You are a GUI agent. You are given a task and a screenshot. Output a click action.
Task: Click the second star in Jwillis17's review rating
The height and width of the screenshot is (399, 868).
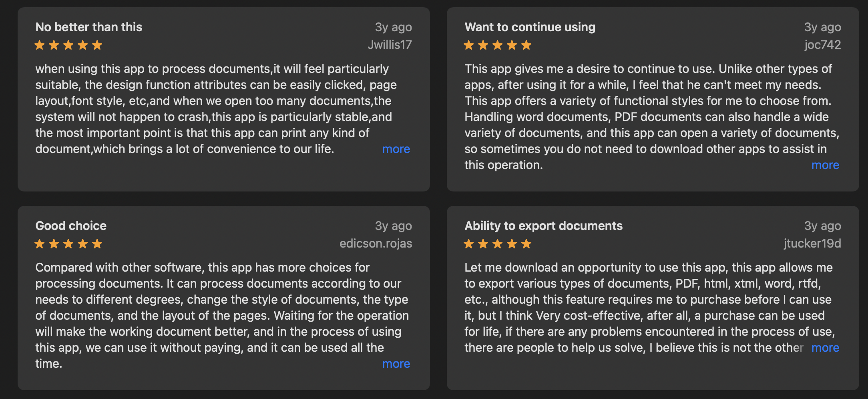54,45
